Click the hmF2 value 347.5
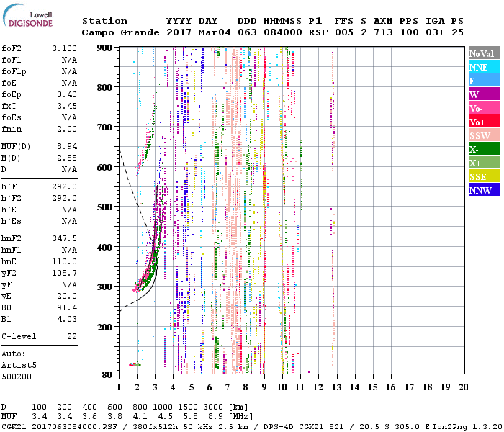504x432 pixels. (x=65, y=238)
